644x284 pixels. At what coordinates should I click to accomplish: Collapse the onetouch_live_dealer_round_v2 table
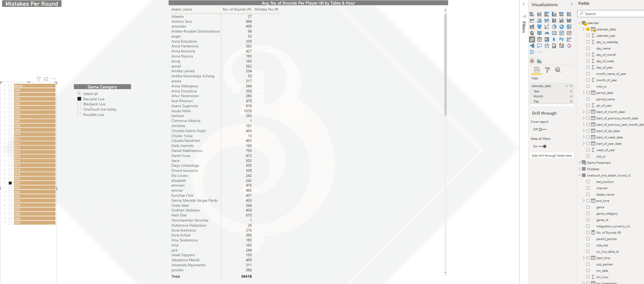[580, 175]
